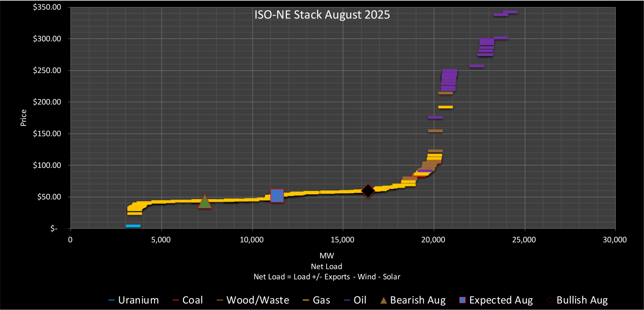Click the blue Uranium bar near zero price
This screenshot has height=310, width=644.
pos(133,226)
